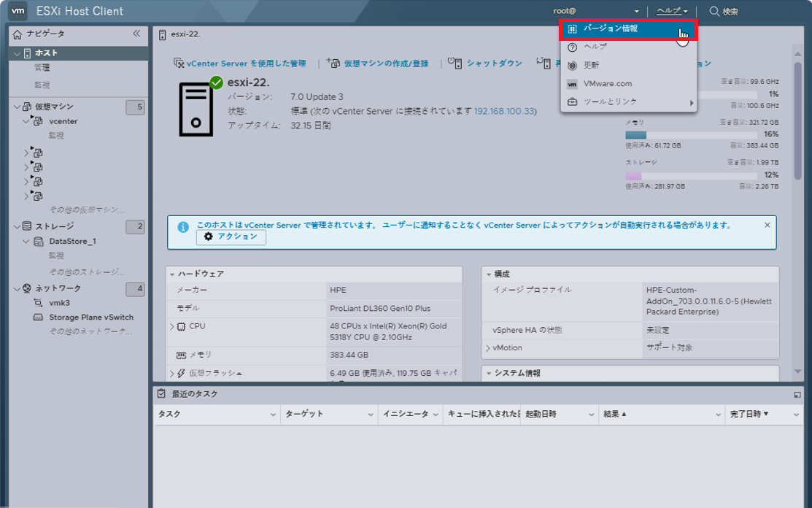
Task: Click その他のネットワーク... link
Action: pyautogui.click(x=91, y=331)
